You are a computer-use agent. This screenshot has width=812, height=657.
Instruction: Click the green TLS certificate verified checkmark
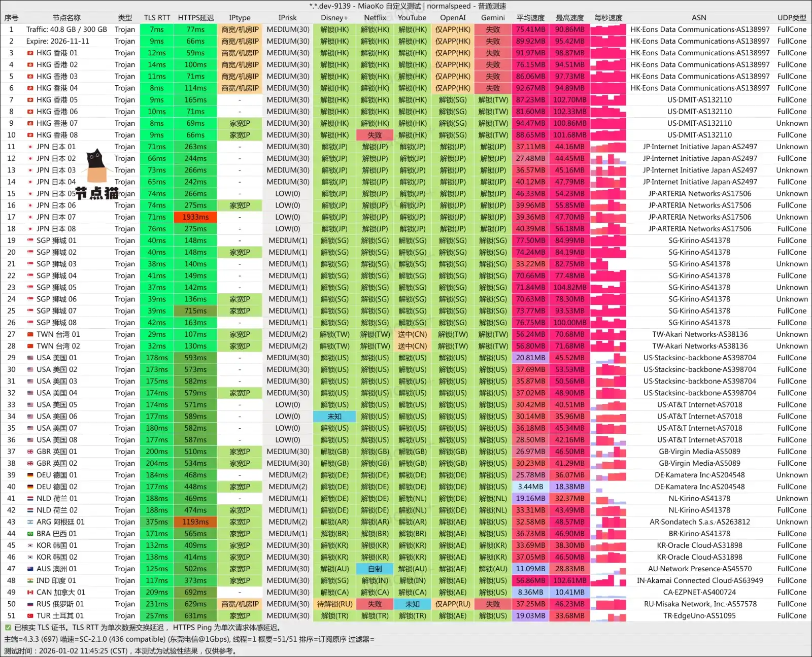tap(8, 628)
